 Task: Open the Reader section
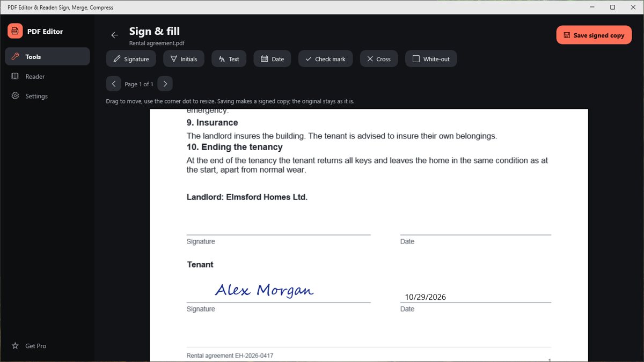point(47,76)
